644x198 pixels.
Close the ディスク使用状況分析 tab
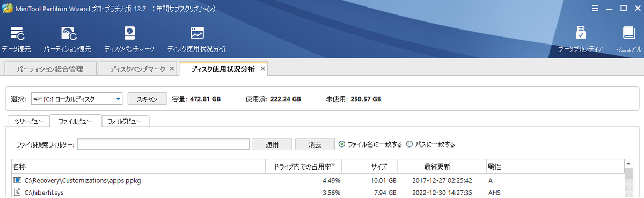pyautogui.click(x=262, y=69)
